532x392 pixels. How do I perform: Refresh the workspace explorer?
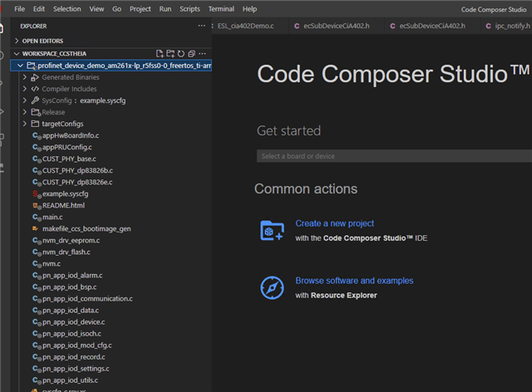point(180,53)
